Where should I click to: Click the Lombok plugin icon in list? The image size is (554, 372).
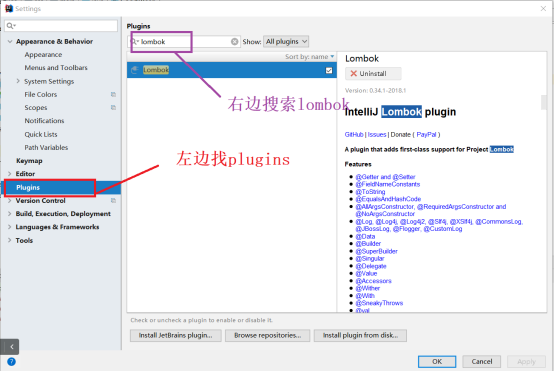(135, 70)
